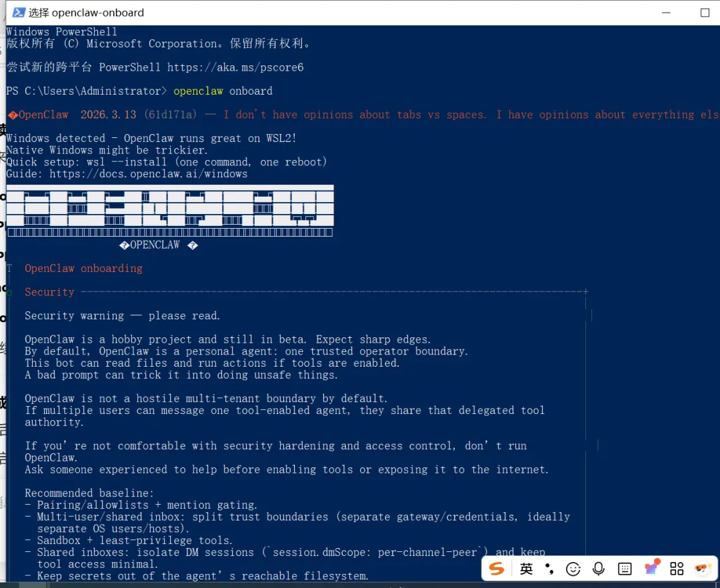This screenshot has height=588, width=720.
Task: Open the skin shirt icon in IME bar
Action: click(651, 568)
